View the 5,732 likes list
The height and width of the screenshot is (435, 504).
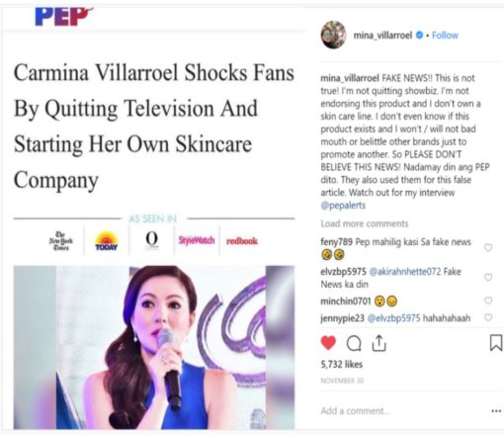[342, 364]
